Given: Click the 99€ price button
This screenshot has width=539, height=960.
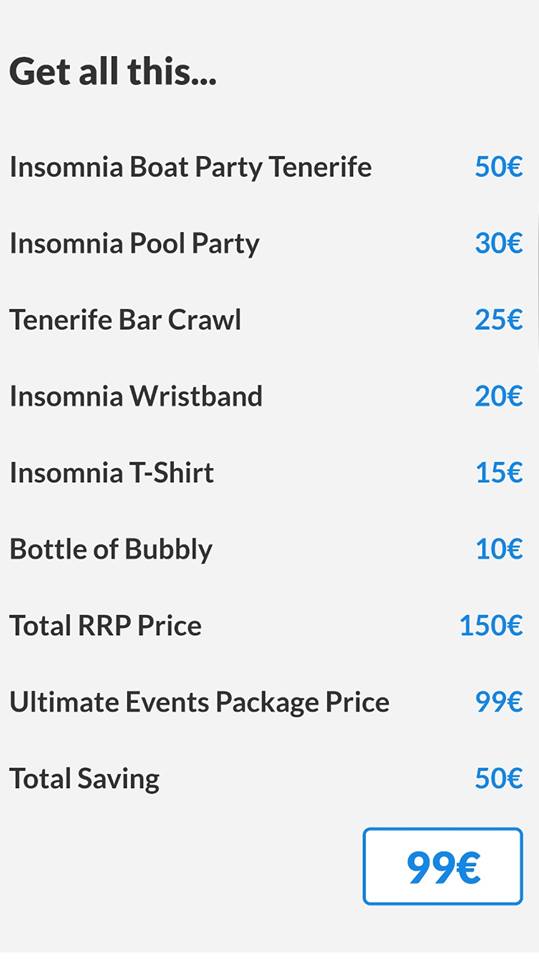Looking at the screenshot, I should click(442, 866).
